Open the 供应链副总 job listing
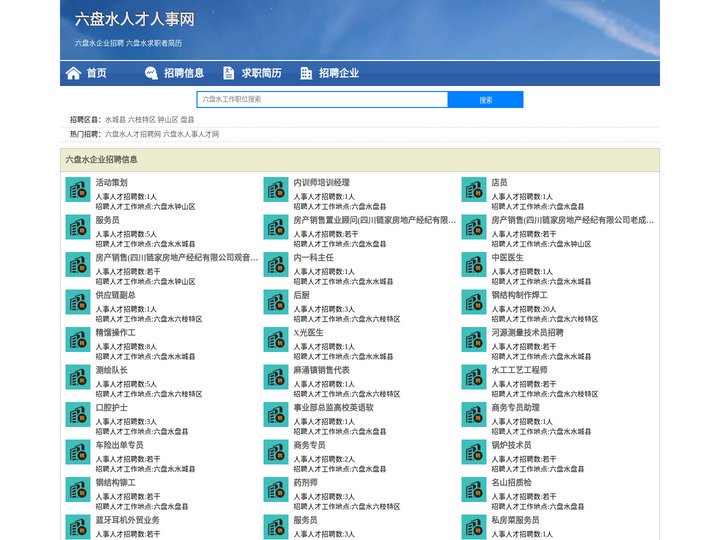The width and height of the screenshot is (720, 540). (x=116, y=295)
